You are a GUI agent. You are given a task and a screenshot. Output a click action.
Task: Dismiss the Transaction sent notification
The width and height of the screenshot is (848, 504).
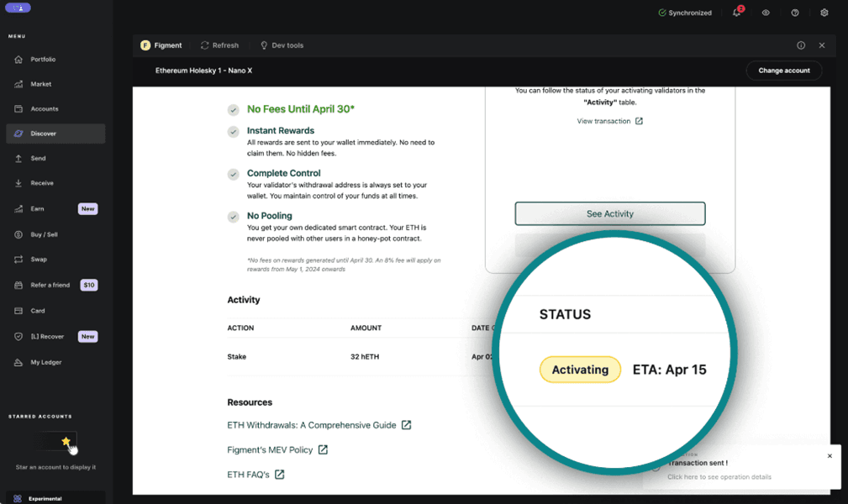830,456
